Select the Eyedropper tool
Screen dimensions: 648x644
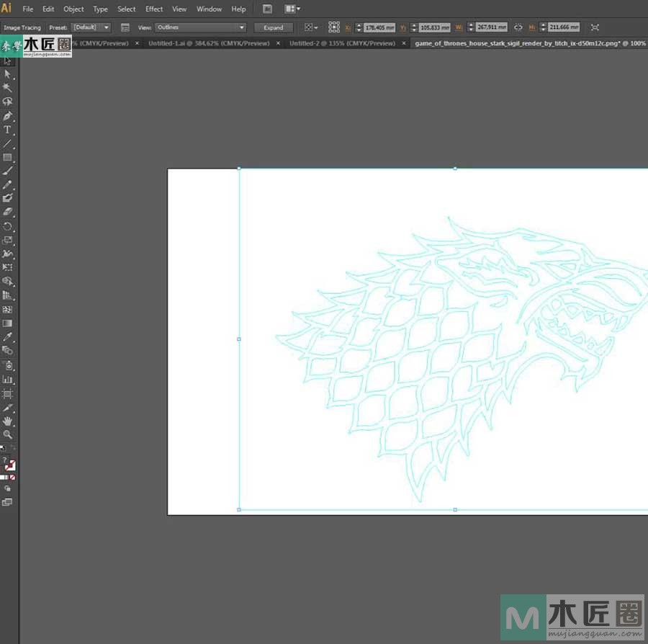point(8,337)
